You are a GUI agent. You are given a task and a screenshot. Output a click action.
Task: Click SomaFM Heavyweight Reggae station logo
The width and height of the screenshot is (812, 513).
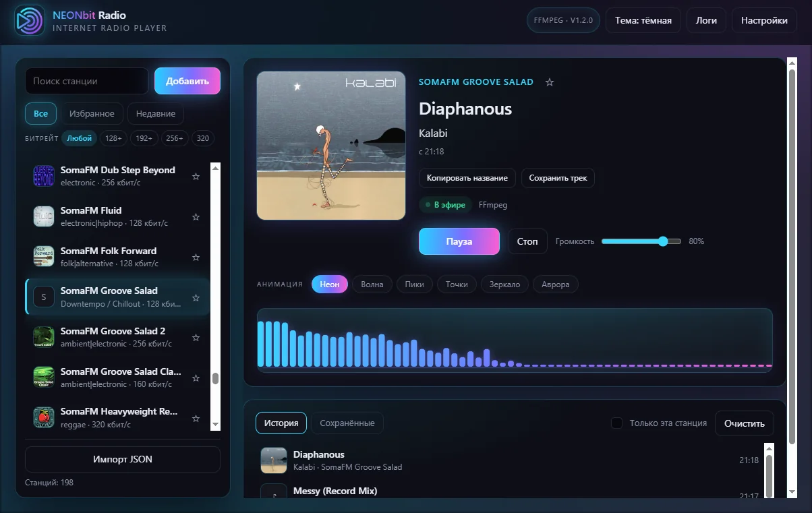click(44, 417)
